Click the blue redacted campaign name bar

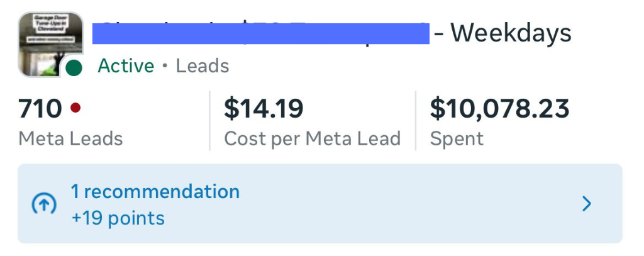tap(260, 33)
